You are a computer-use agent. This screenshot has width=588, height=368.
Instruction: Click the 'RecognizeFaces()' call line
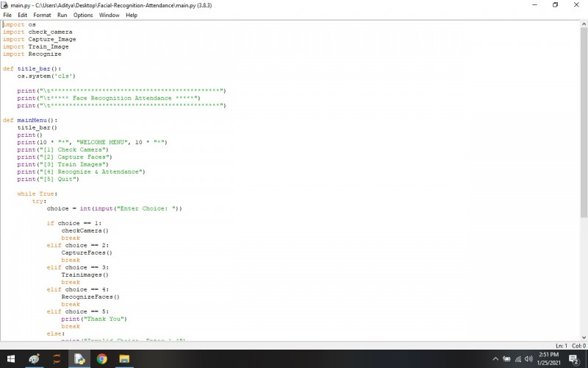90,297
